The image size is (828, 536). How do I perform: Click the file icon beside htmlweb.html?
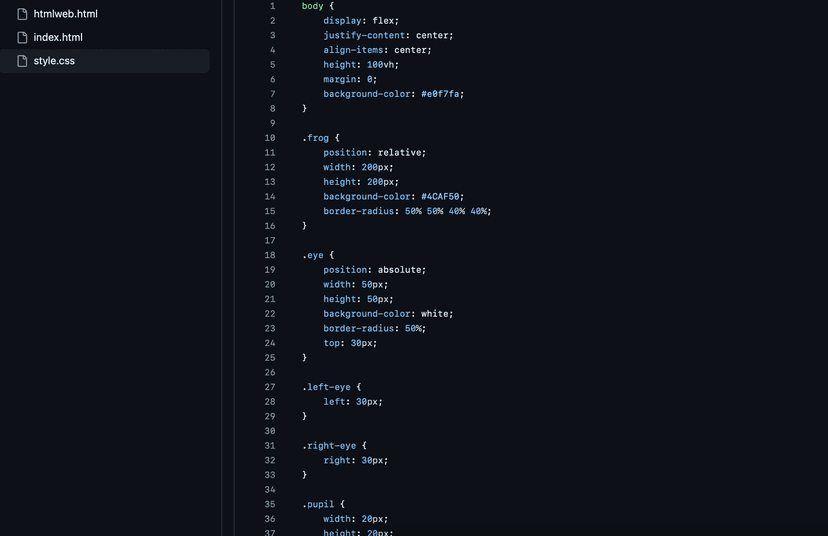click(22, 14)
